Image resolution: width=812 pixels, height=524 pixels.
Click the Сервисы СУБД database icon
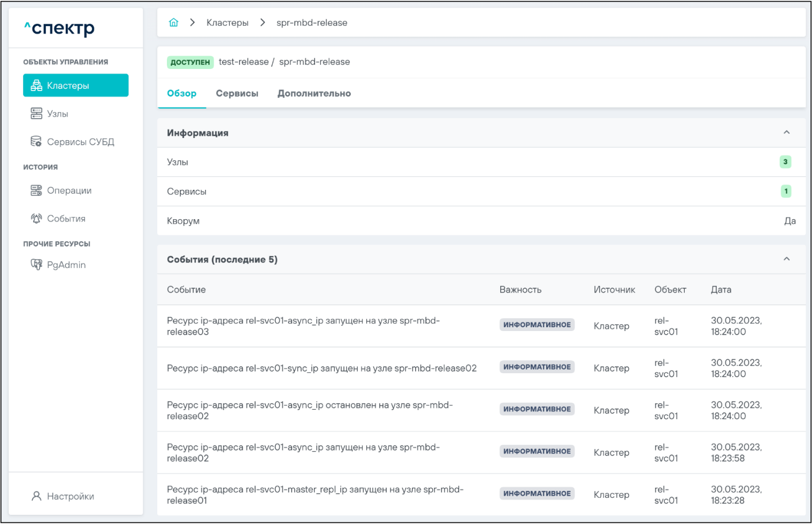click(36, 142)
